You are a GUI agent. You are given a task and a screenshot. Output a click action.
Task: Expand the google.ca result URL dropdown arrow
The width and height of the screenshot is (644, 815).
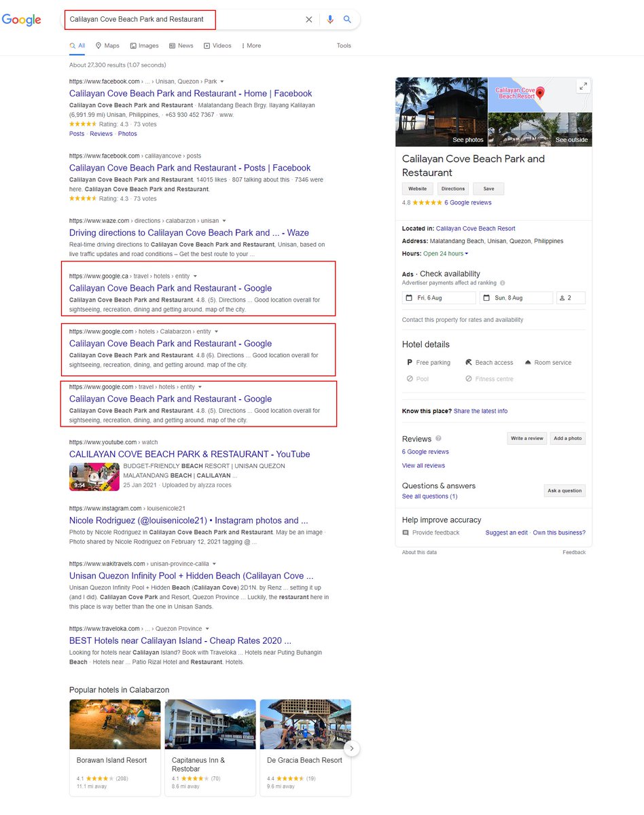coord(195,276)
